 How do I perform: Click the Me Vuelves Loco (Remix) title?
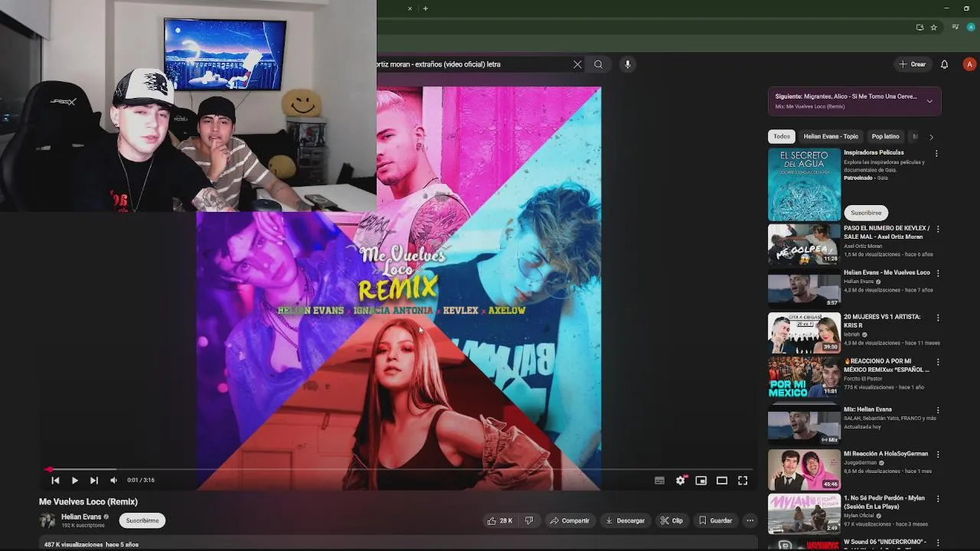point(88,502)
